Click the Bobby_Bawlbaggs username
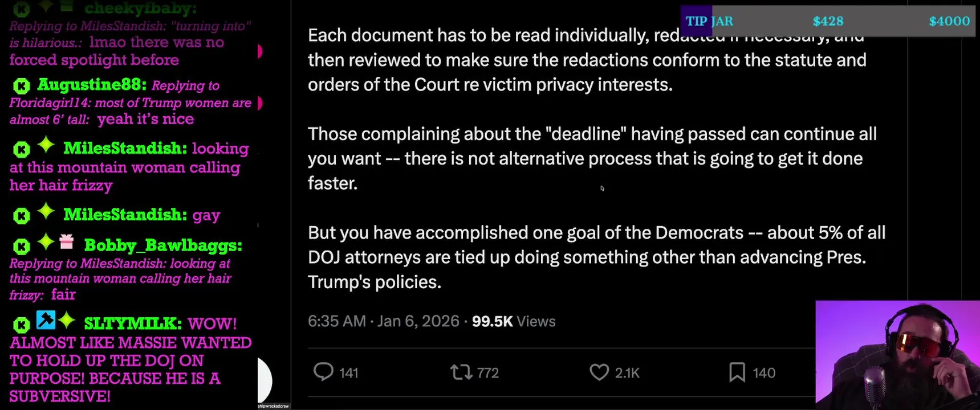Viewport: 980px width, 410px height. (x=162, y=245)
